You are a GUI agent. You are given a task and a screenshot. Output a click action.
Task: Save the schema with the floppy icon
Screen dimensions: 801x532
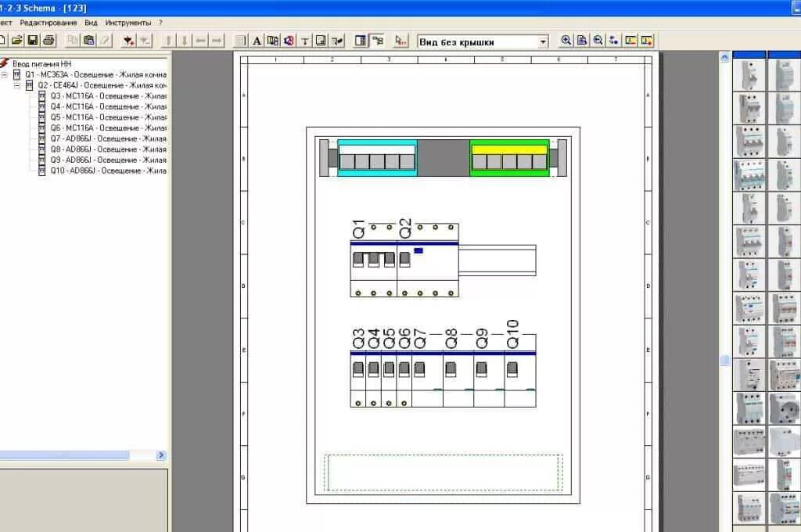point(33,41)
